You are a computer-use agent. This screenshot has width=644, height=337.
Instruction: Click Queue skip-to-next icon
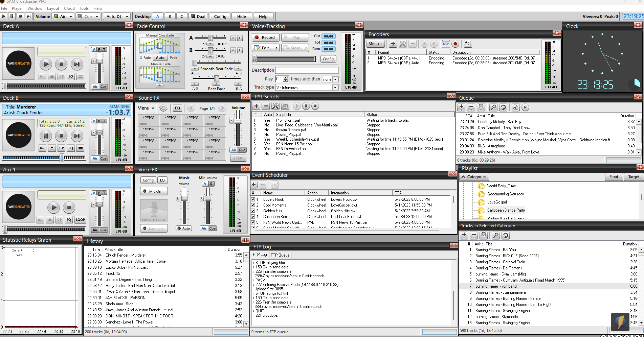(525, 107)
